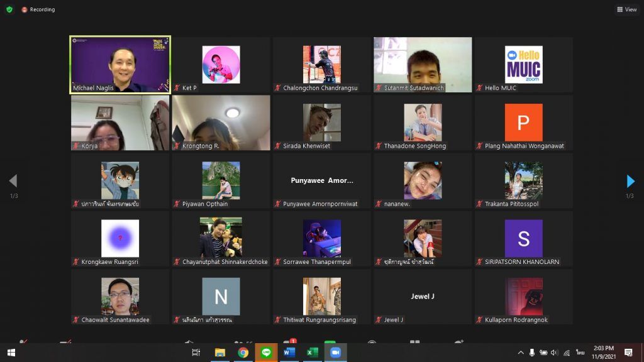Open File Explorer from the taskbar
Viewport: 644px width, 362px height.
coord(220,353)
